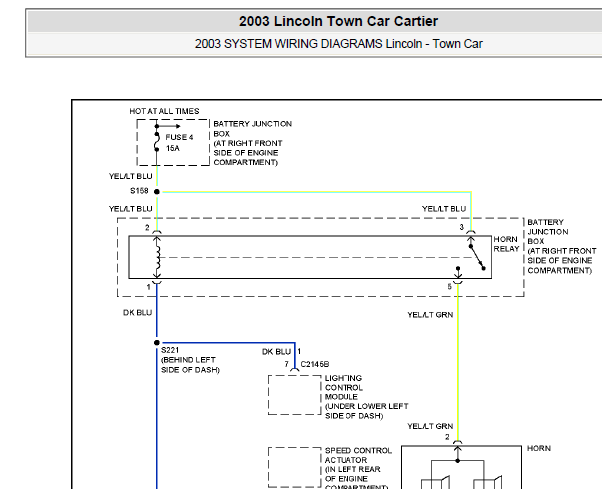Click the YEL/LT BLU label above relay pin 3

(x=444, y=209)
